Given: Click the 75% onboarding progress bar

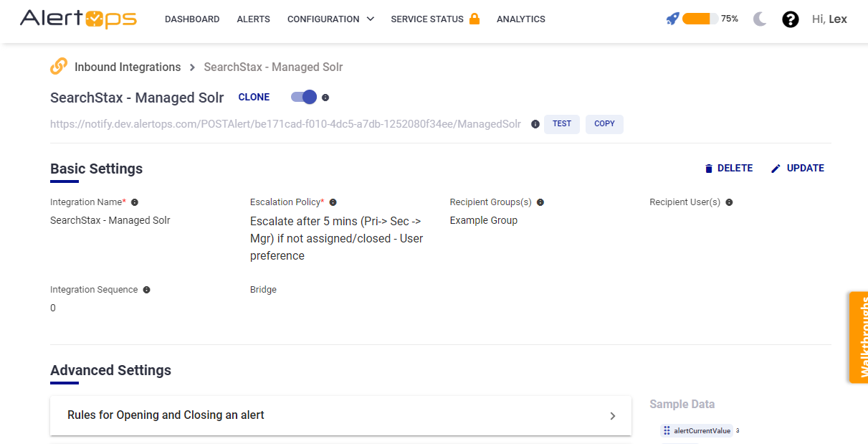Looking at the screenshot, I should tap(700, 19).
